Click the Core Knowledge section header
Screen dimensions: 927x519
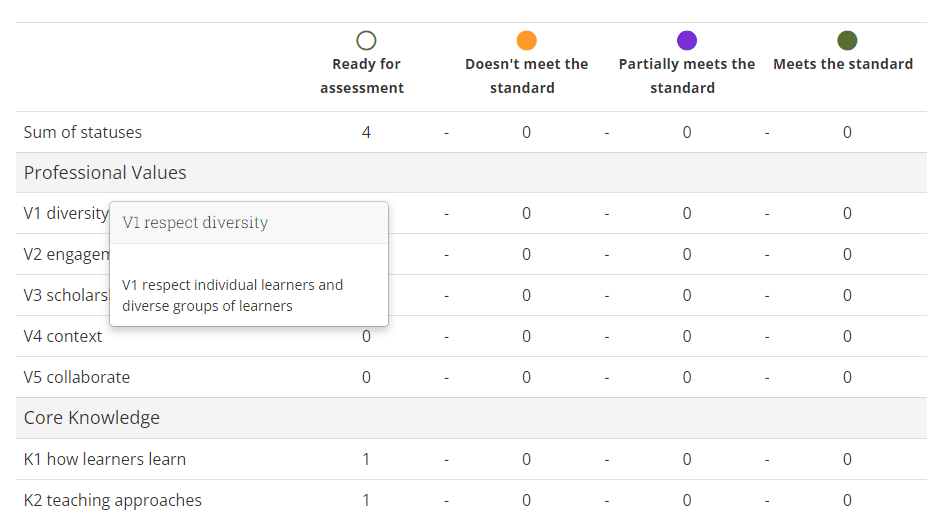(x=92, y=418)
